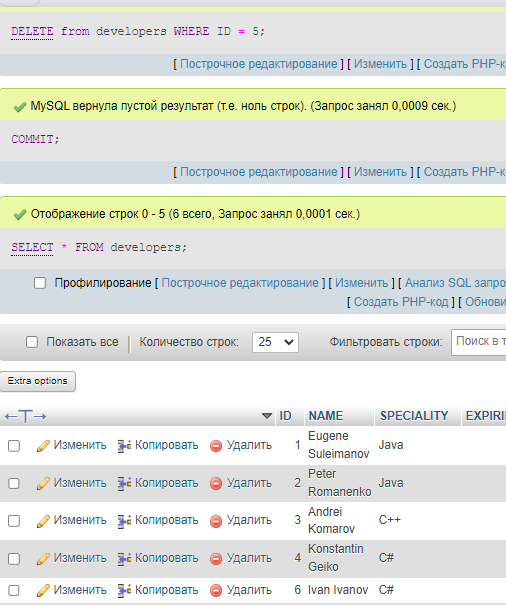The height and width of the screenshot is (605, 506).
Task: Click Анализ SQL запроса link
Action: [455, 283]
